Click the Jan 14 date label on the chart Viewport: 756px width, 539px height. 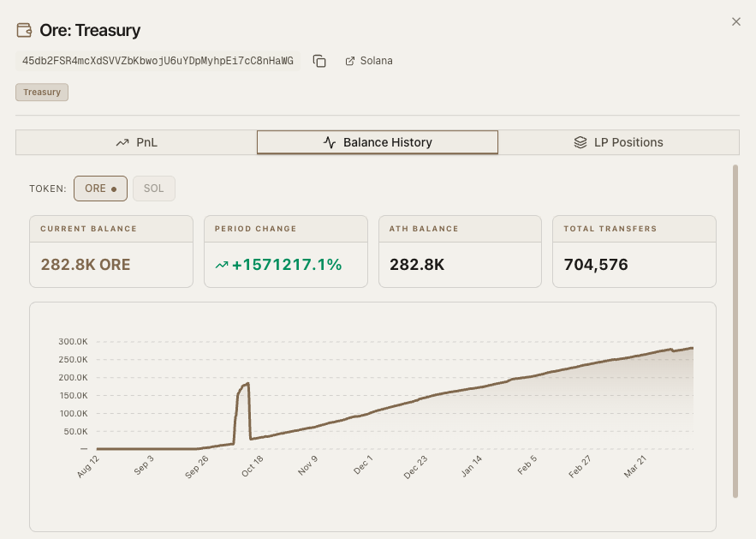(472, 466)
